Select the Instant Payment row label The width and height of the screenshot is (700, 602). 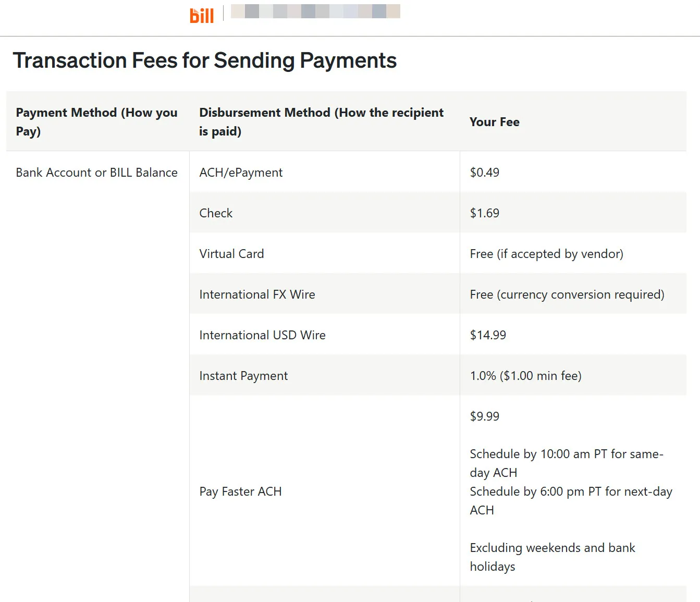point(243,376)
